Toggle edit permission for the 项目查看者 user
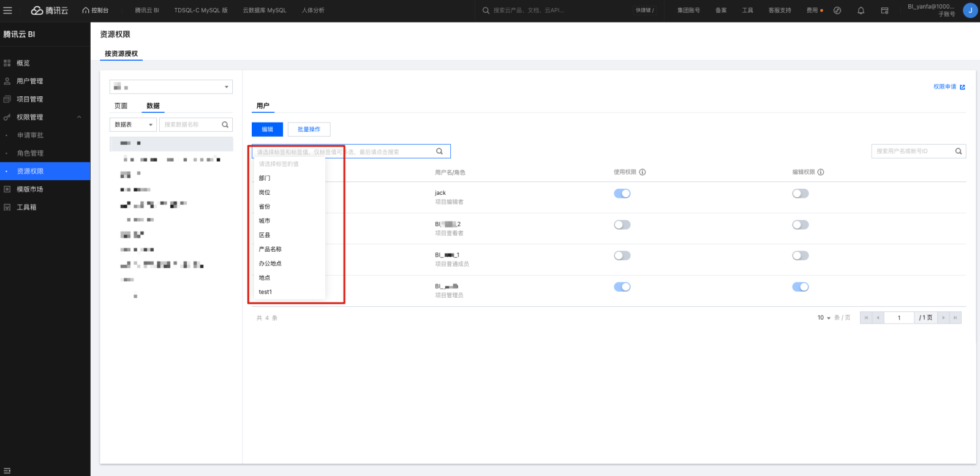 801,225
